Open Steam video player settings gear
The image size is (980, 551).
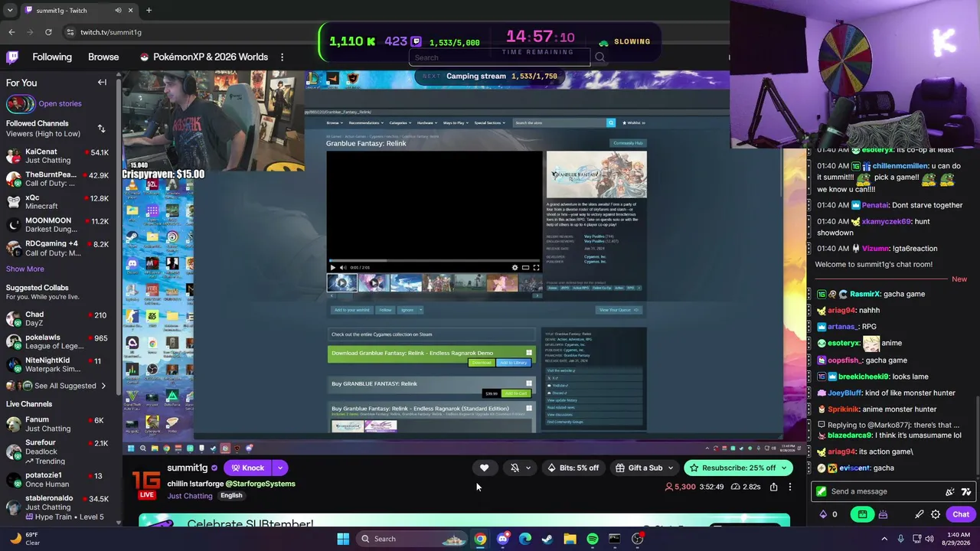[514, 267]
